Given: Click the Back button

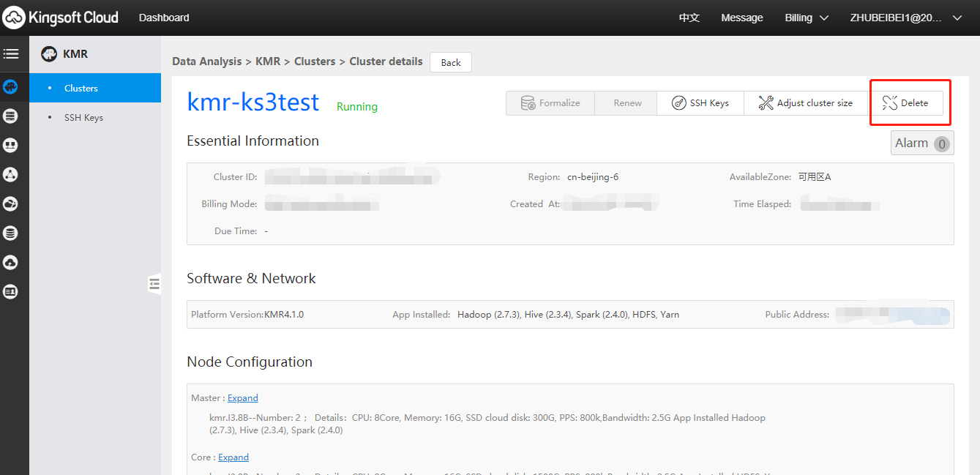Looking at the screenshot, I should pos(451,62).
